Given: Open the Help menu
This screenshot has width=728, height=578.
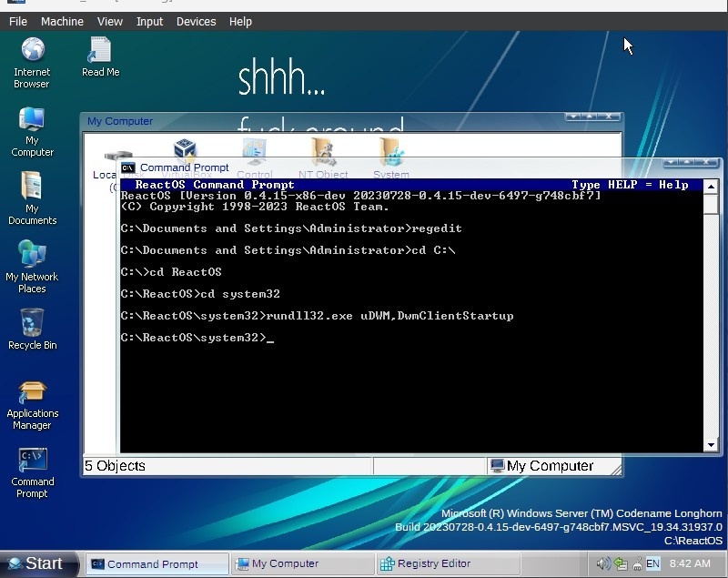Looking at the screenshot, I should coord(240,21).
